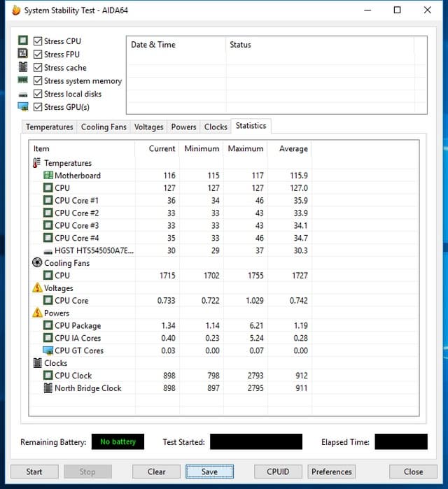Open the Powers tab
Image resolution: width=448 pixels, height=489 pixels.
click(184, 127)
